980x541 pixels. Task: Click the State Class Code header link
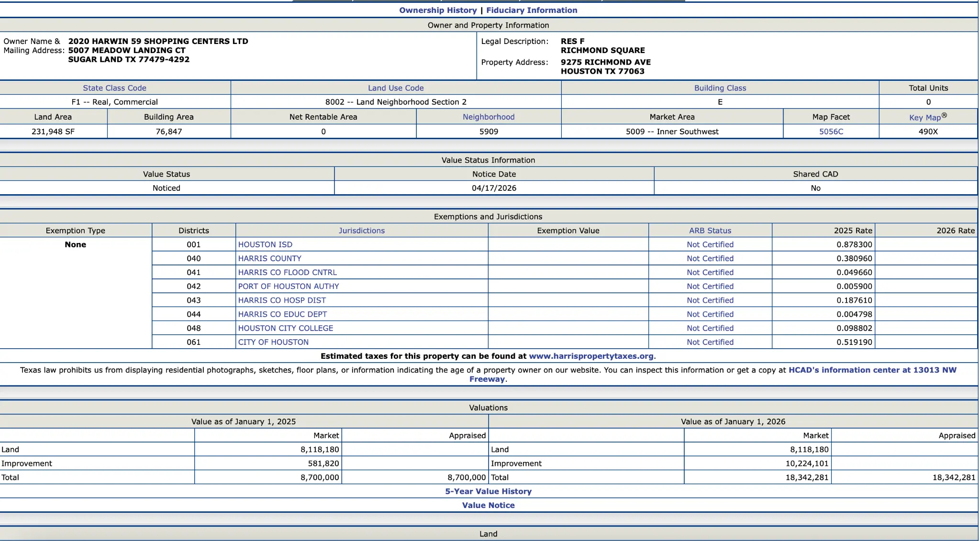click(114, 88)
